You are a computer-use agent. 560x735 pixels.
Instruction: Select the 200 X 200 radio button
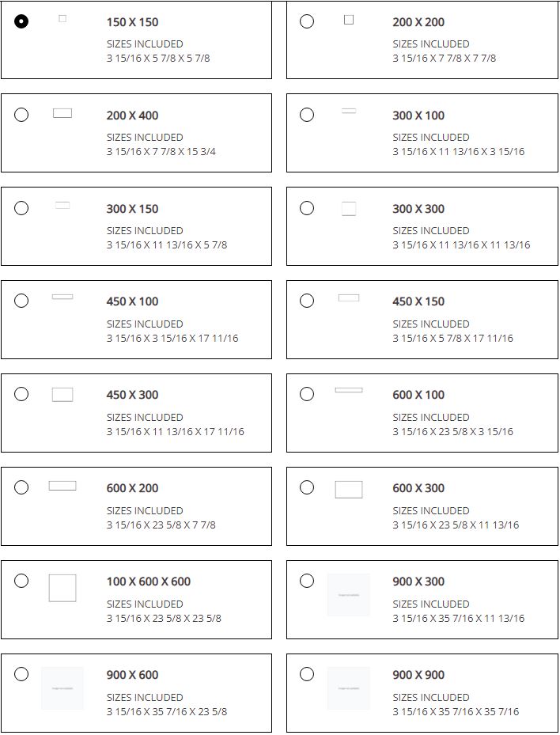pyautogui.click(x=307, y=21)
